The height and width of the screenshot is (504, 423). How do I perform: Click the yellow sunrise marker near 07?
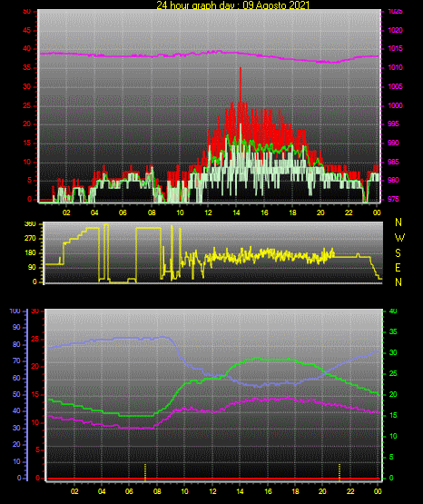(145, 472)
